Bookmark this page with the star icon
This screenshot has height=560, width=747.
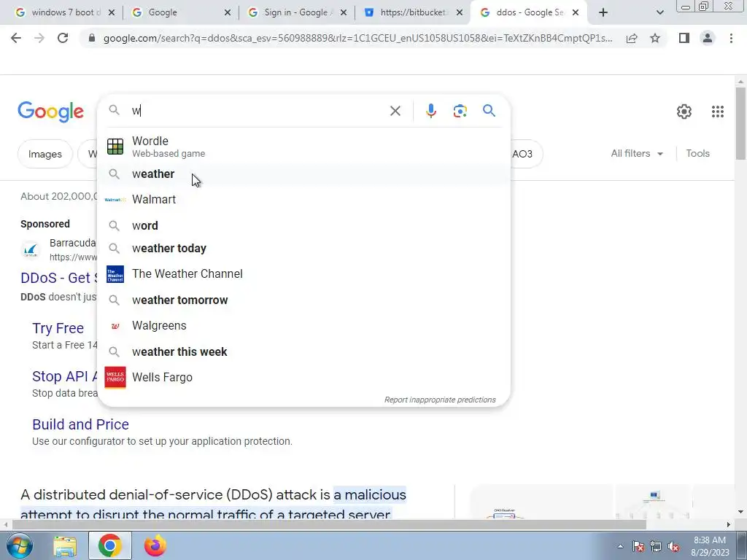[655, 38]
